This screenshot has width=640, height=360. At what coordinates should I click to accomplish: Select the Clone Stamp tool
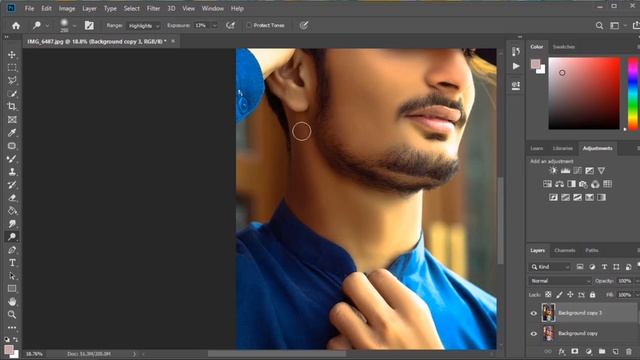tap(12, 172)
